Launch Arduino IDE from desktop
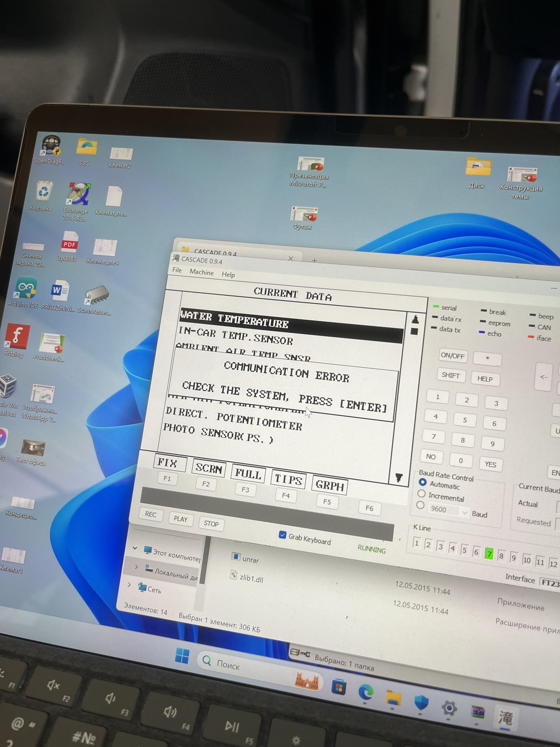 point(24,292)
